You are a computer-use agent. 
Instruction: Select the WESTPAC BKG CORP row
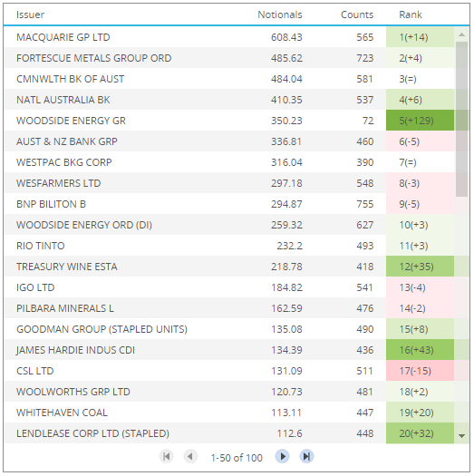tap(229, 162)
